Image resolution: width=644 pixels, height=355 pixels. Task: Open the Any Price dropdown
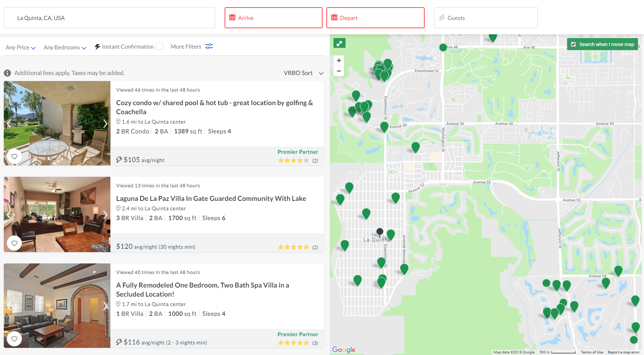[20, 47]
